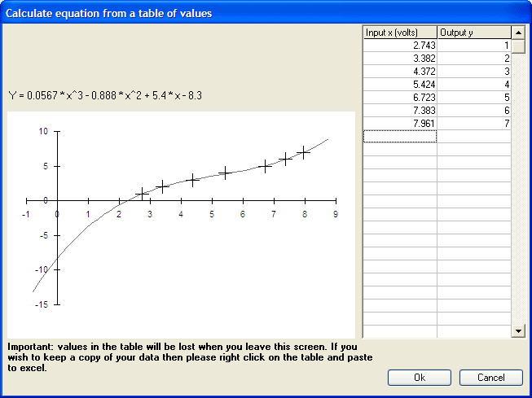Click the fitted polynomial equation text
Image resolution: width=532 pixels, height=398 pixels.
click(x=104, y=96)
